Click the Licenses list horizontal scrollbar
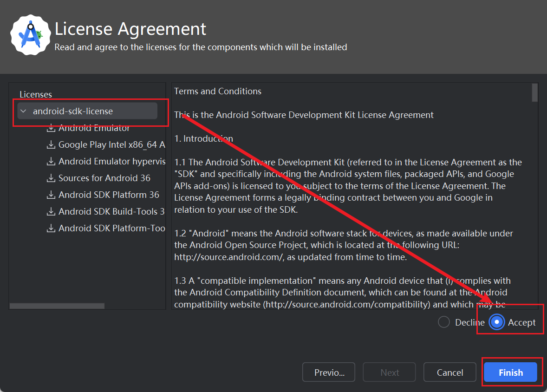547x392 pixels. click(x=57, y=306)
